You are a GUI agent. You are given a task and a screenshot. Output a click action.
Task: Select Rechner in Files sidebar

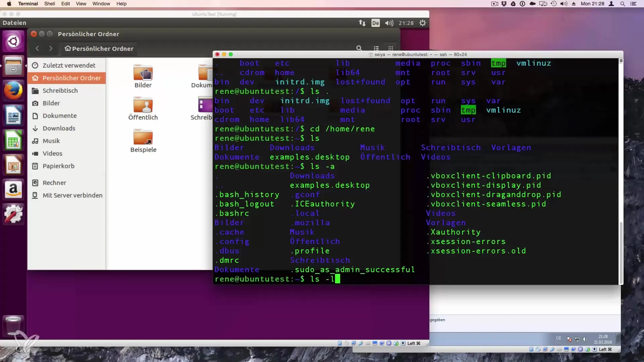click(x=67, y=183)
